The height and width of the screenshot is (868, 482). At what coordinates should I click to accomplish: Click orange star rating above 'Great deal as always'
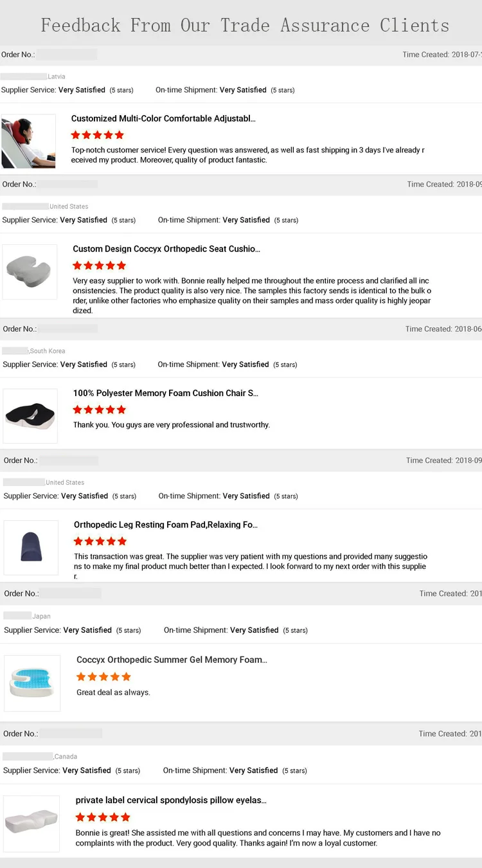click(103, 676)
